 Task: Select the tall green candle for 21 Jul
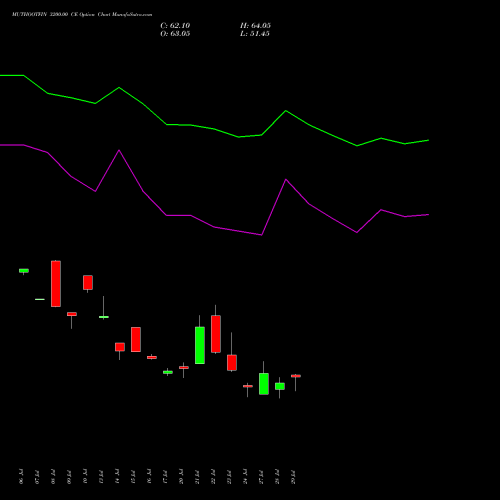[200, 345]
